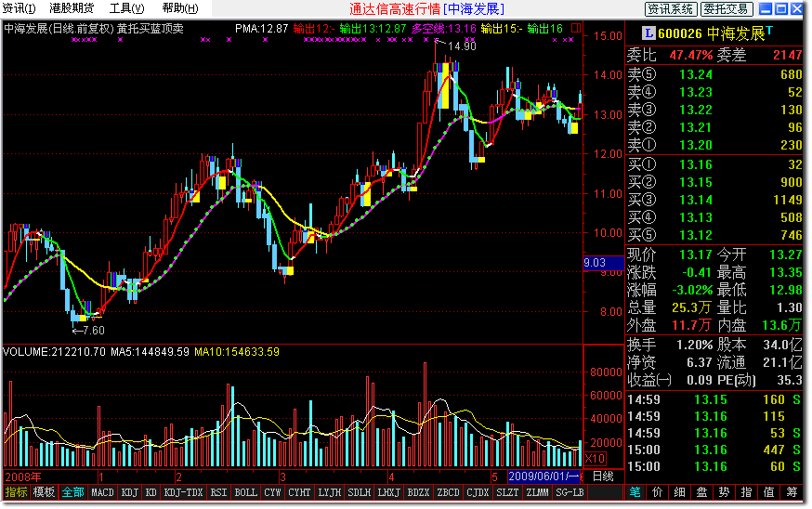
Task: Click the 多空线:13.16 indicator label
Action: tap(444, 29)
